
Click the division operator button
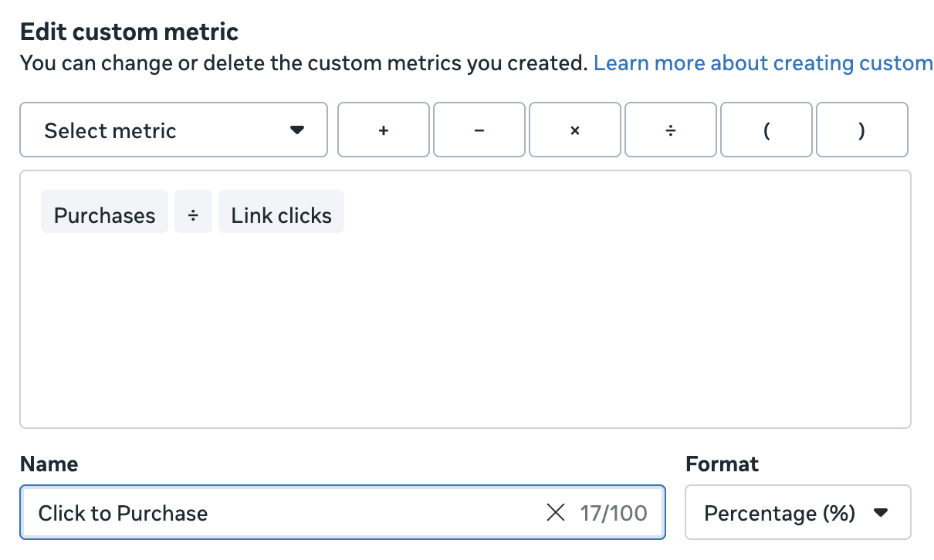pos(670,130)
